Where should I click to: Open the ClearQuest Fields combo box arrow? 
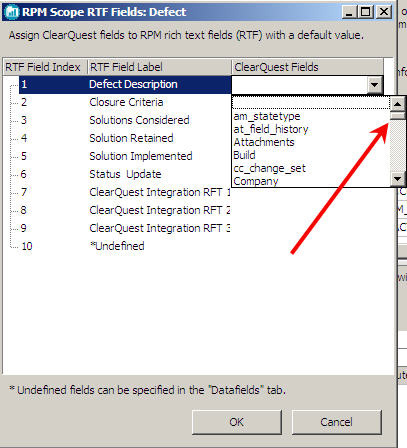[x=374, y=85]
